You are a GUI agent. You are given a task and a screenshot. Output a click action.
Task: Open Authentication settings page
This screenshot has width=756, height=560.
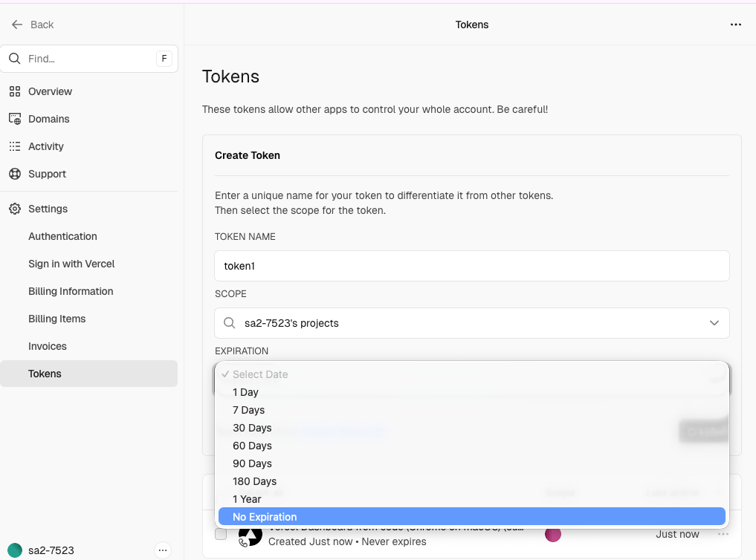click(62, 236)
